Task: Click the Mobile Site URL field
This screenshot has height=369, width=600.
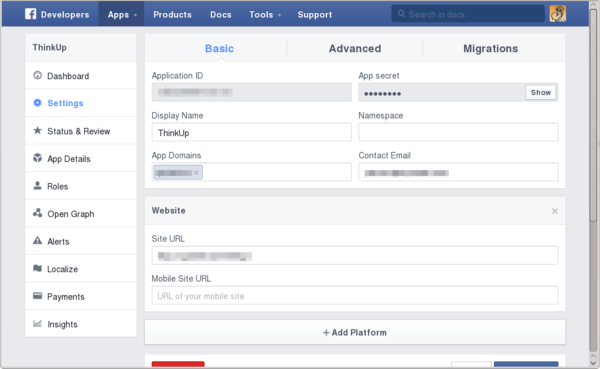Action: click(355, 295)
